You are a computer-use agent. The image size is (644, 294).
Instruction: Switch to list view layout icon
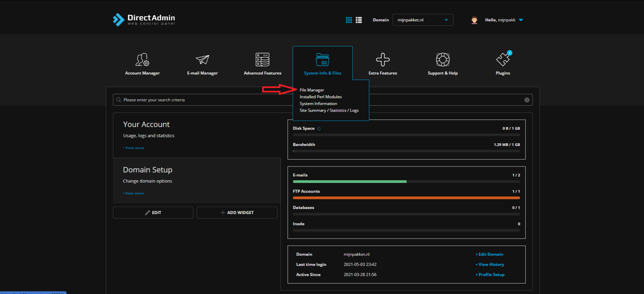tap(359, 20)
